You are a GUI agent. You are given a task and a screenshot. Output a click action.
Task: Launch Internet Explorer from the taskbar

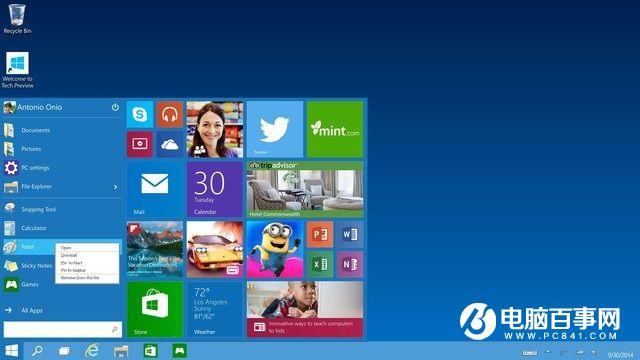tap(92, 351)
